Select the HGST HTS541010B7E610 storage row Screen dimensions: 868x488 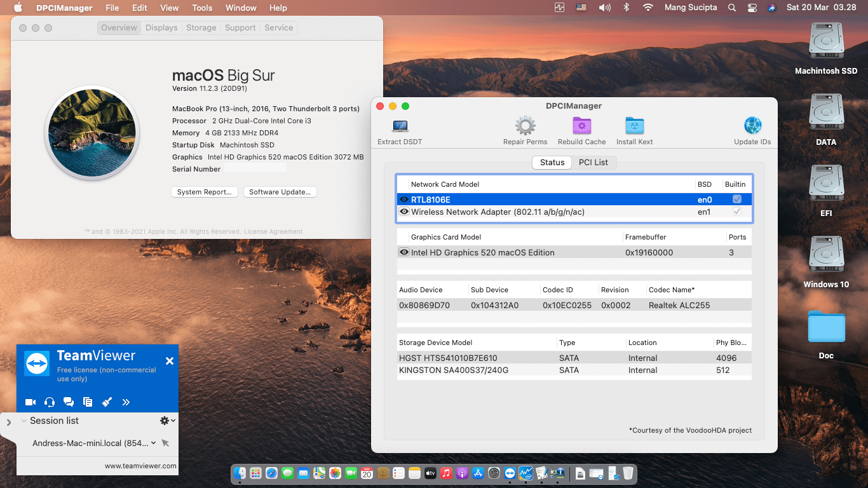(574, 358)
